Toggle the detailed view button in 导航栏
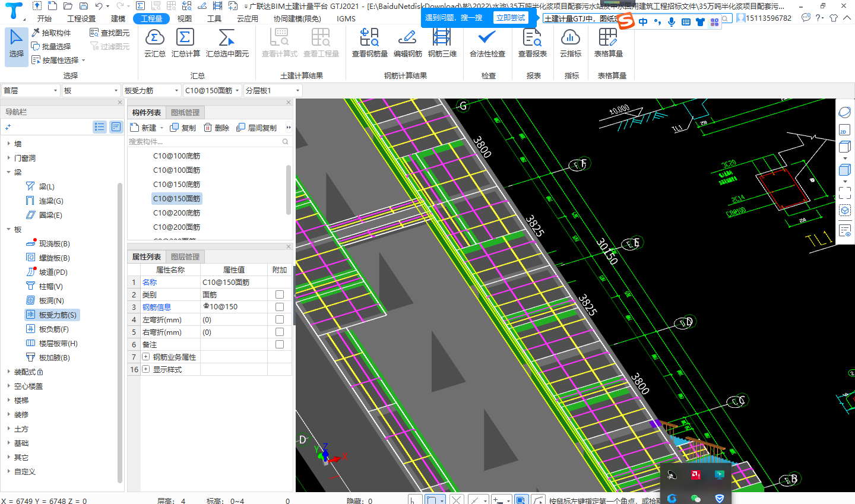 pos(116,126)
